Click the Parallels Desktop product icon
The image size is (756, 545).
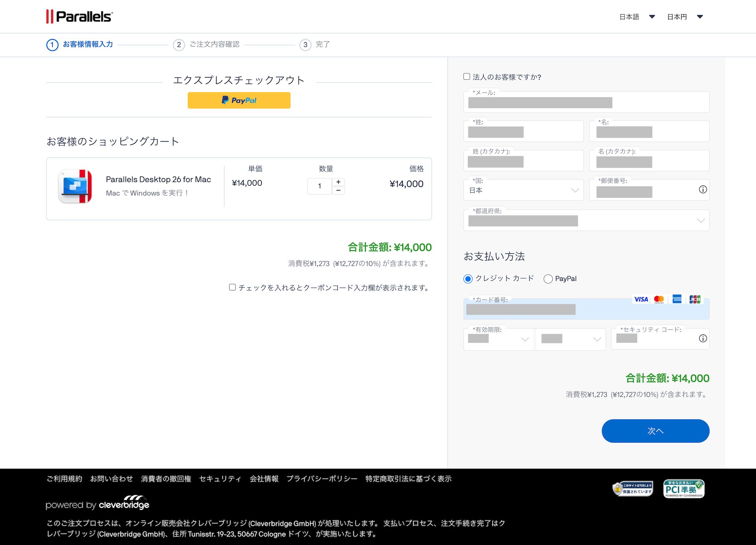[x=75, y=186]
